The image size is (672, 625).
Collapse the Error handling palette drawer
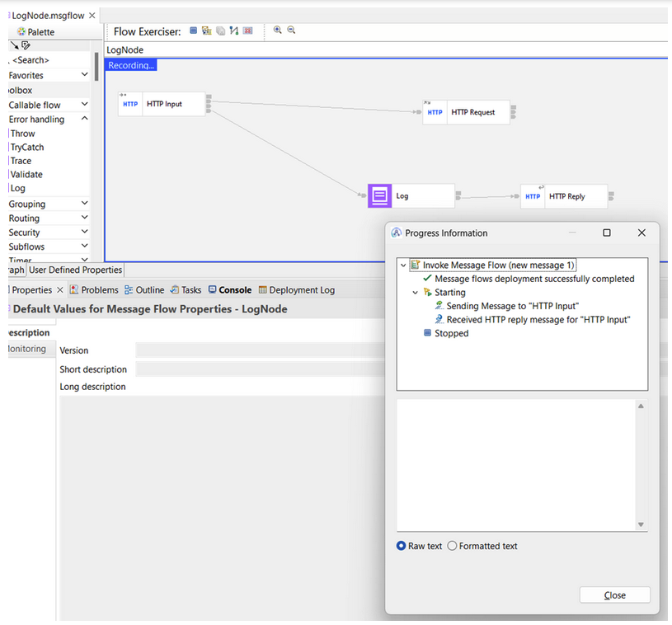[x=84, y=118]
